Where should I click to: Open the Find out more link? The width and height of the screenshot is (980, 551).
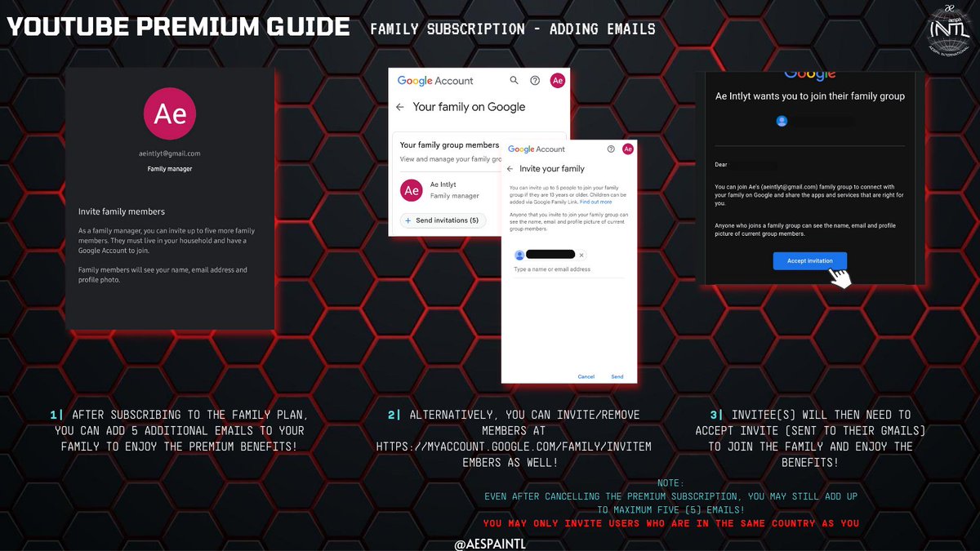coord(595,202)
